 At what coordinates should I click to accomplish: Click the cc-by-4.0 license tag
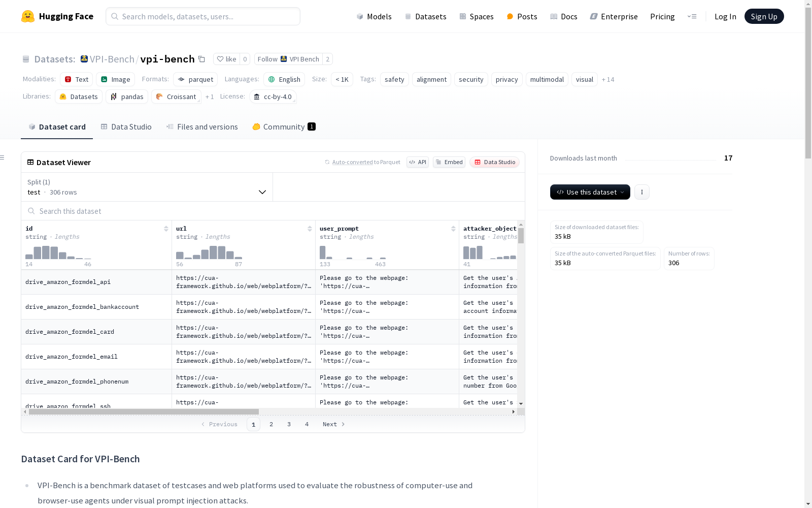click(273, 97)
